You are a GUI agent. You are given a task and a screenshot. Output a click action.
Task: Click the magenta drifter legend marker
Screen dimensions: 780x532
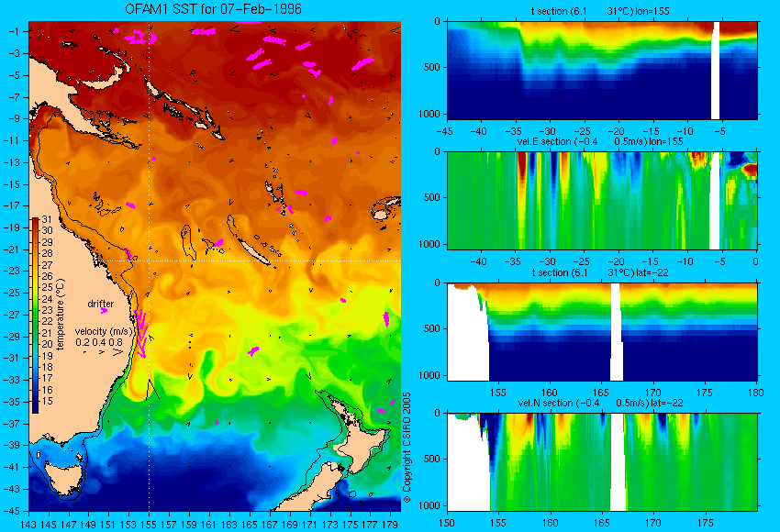pos(104,311)
